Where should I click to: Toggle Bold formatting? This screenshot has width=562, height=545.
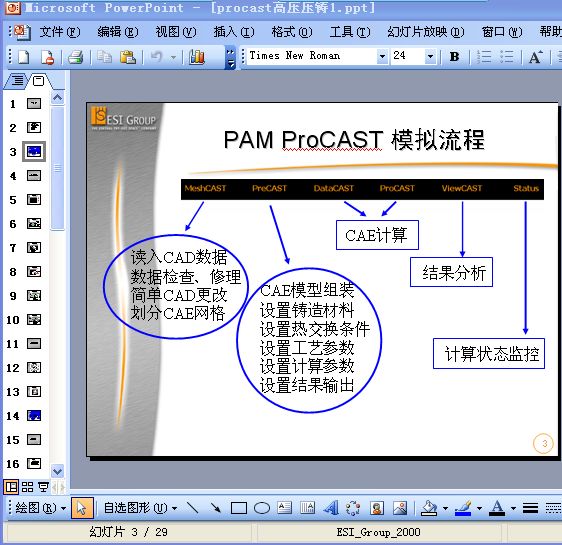(x=454, y=57)
